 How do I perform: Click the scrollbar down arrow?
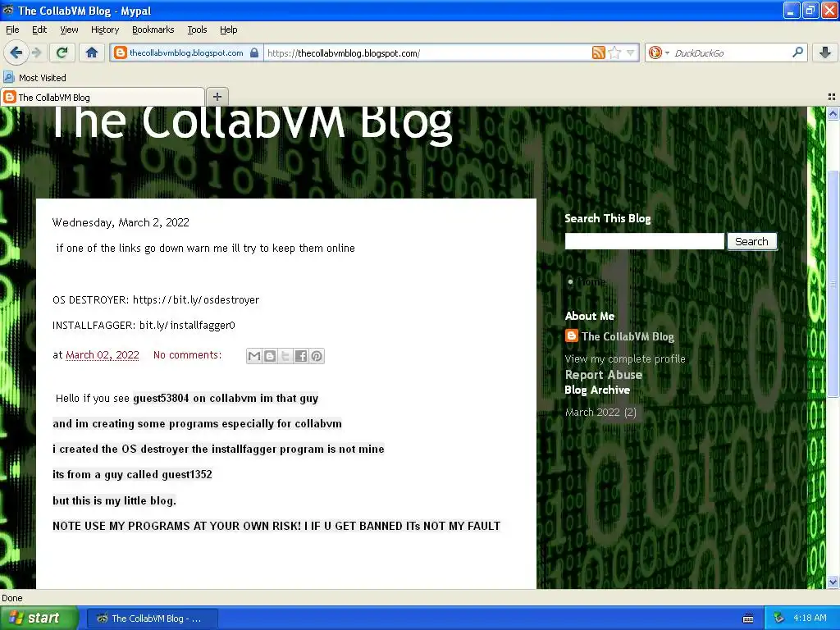tap(833, 582)
